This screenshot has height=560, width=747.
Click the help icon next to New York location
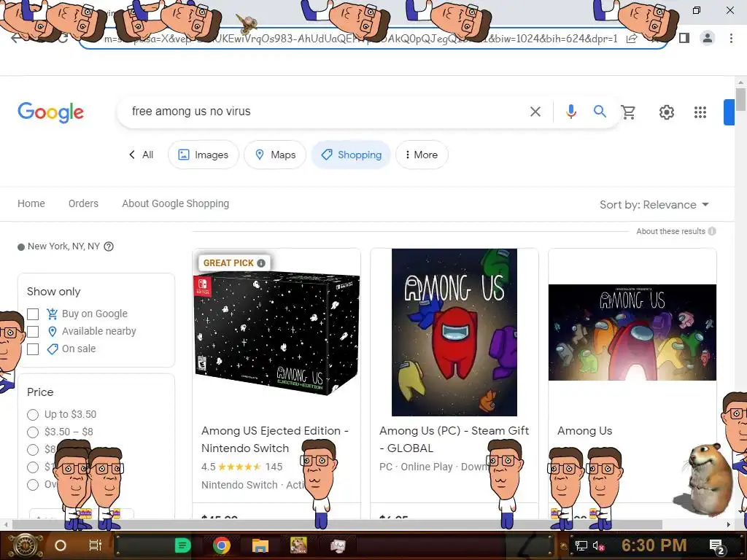pyautogui.click(x=109, y=246)
